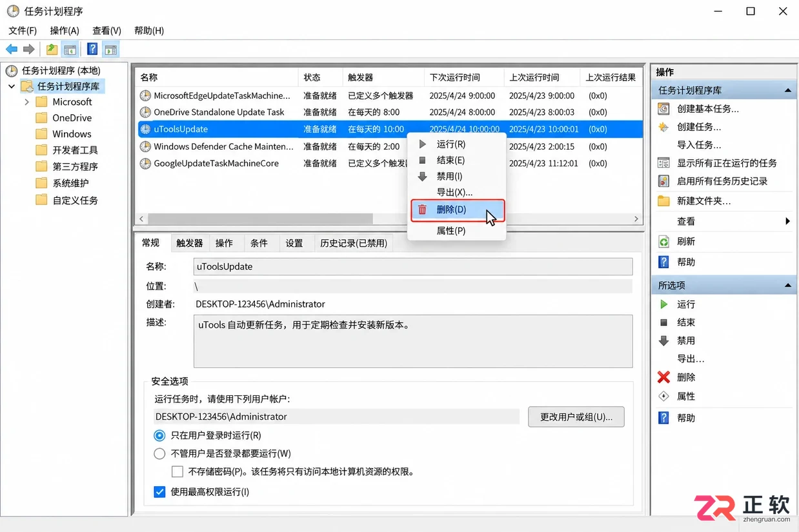Open the Windows folder in the tree
799x532 pixels.
click(x=72, y=134)
